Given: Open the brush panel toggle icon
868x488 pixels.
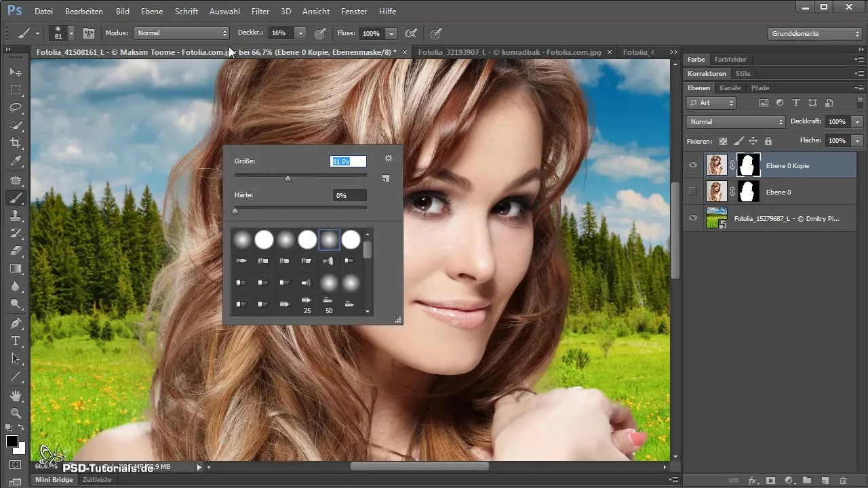Looking at the screenshot, I should pyautogui.click(x=88, y=33).
